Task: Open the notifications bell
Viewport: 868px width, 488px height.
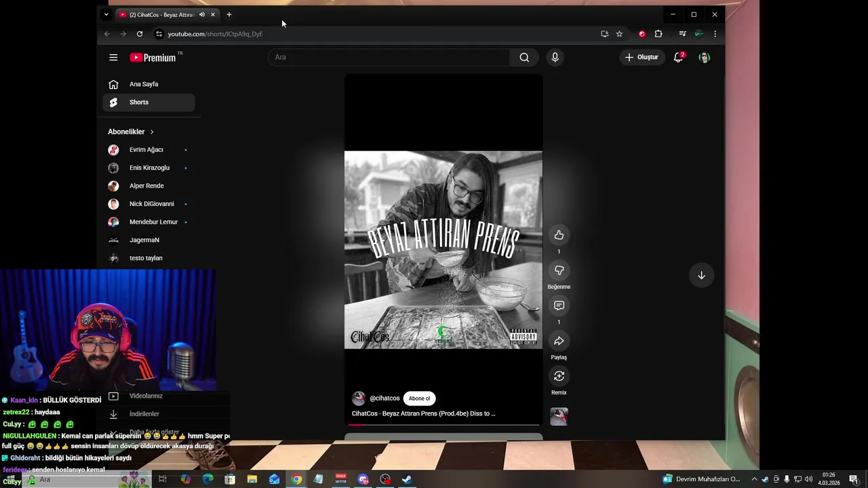Action: click(x=678, y=58)
